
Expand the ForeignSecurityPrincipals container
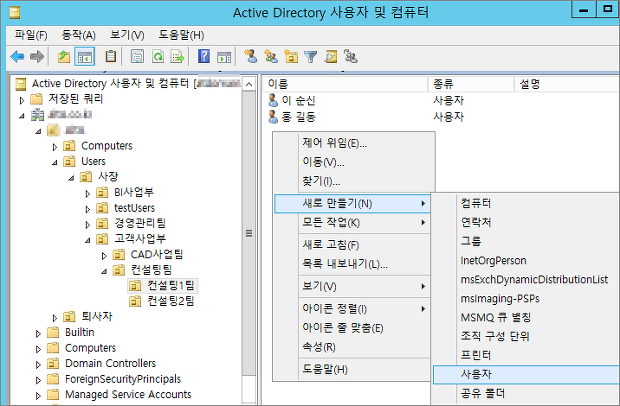38,380
